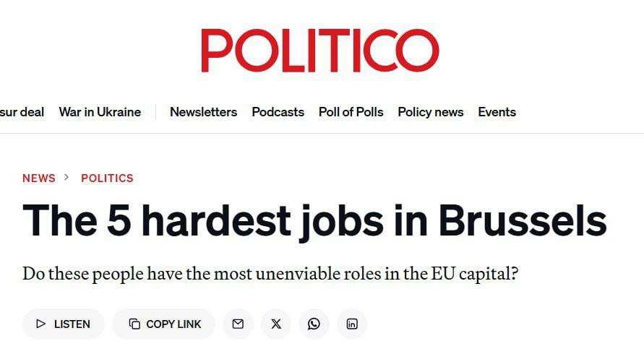The width and height of the screenshot is (644, 354).
Task: Share article on X icon
Action: click(x=276, y=324)
